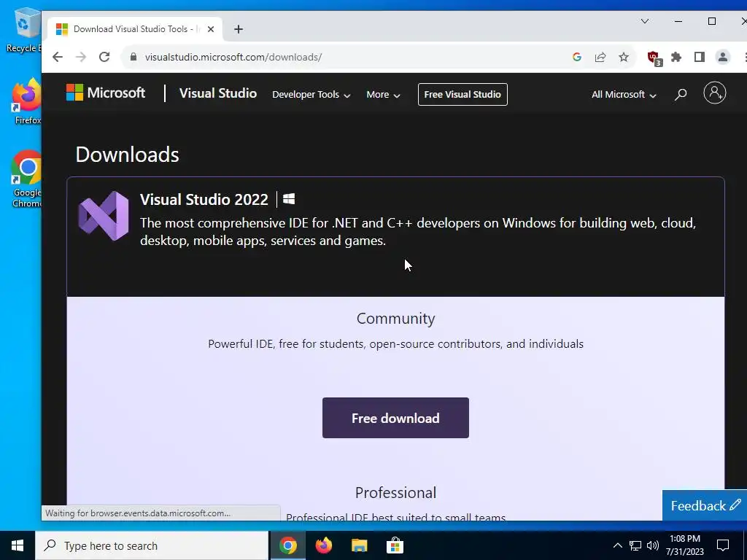Screen dimensions: 747x560
Task: Select the Download Visual Studio Tools tab
Action: 134,29
